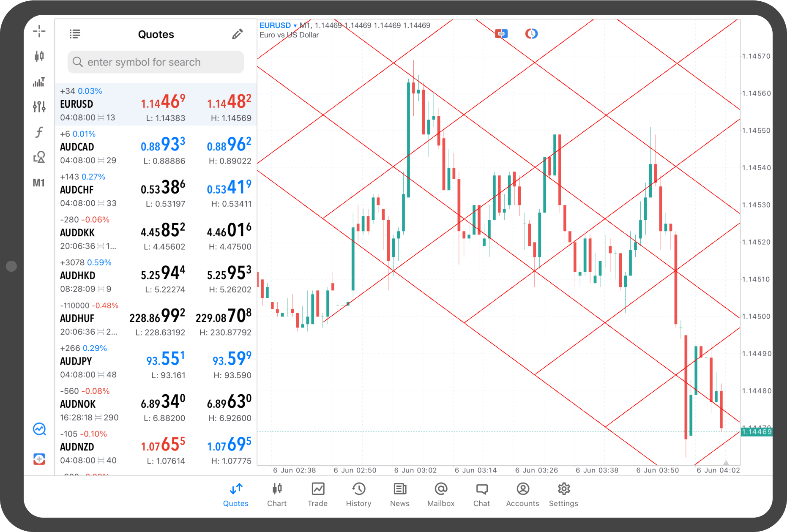Tap EURUSD ask price 1.14482
This screenshot has width=787, height=532.
click(x=229, y=102)
